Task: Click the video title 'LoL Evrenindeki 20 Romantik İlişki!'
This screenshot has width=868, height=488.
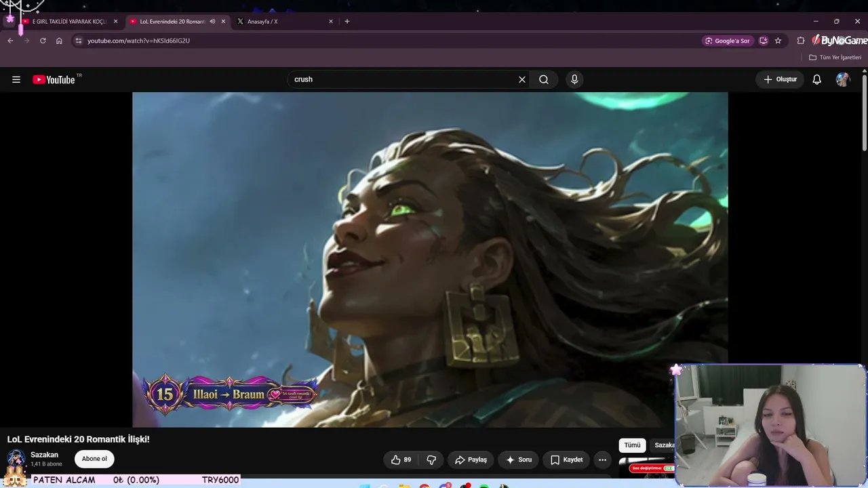Action: [79, 439]
